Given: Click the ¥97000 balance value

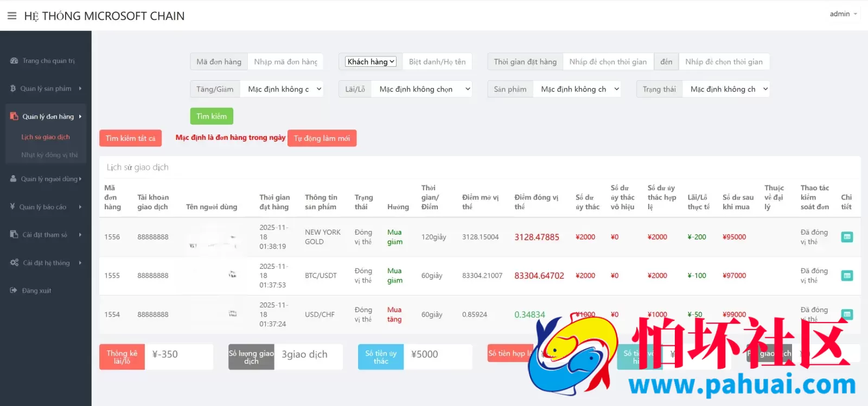Looking at the screenshot, I should click(734, 275).
